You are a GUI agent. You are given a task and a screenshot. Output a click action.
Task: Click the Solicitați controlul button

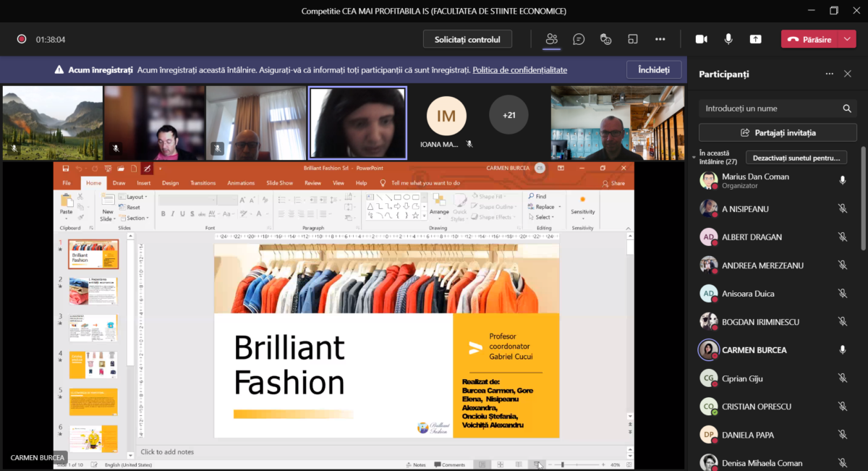click(x=467, y=39)
